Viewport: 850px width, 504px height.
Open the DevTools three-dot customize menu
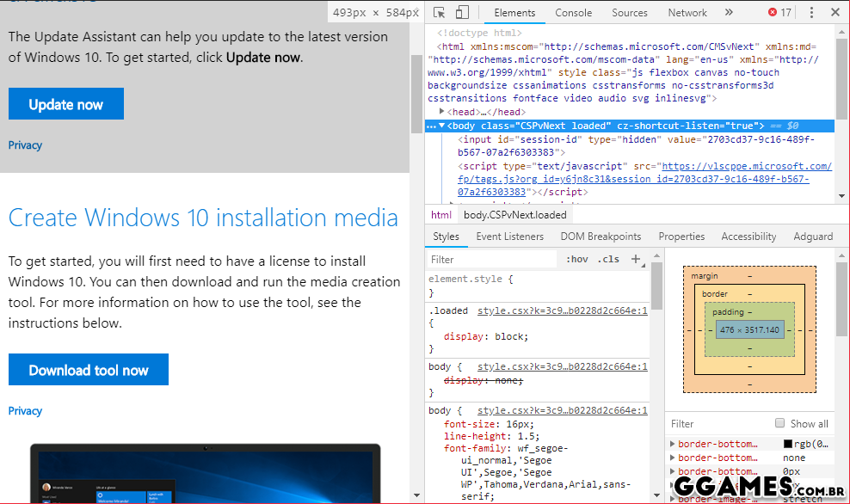pyautogui.click(x=810, y=13)
